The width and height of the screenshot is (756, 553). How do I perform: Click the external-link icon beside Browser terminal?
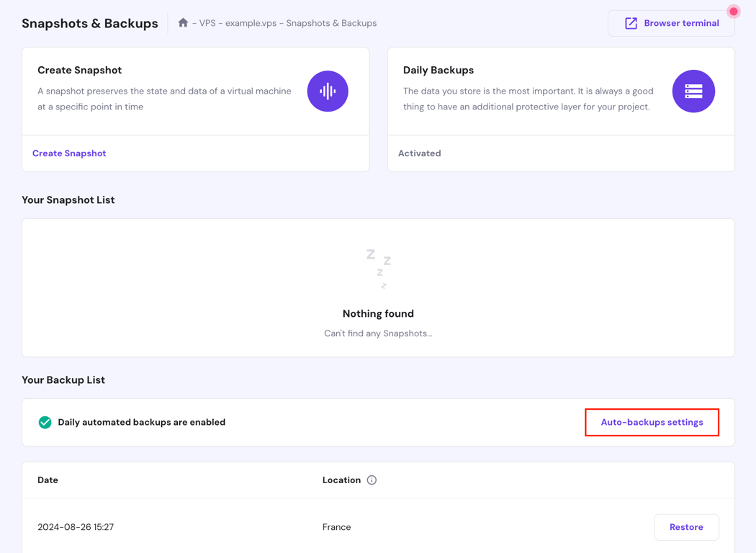(x=631, y=22)
